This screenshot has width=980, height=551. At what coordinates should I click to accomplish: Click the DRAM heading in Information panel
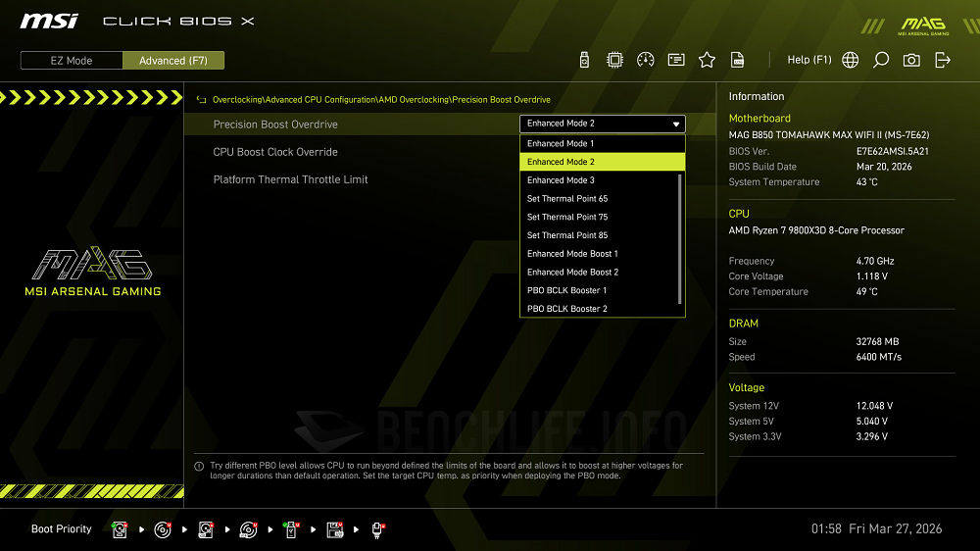pos(743,324)
